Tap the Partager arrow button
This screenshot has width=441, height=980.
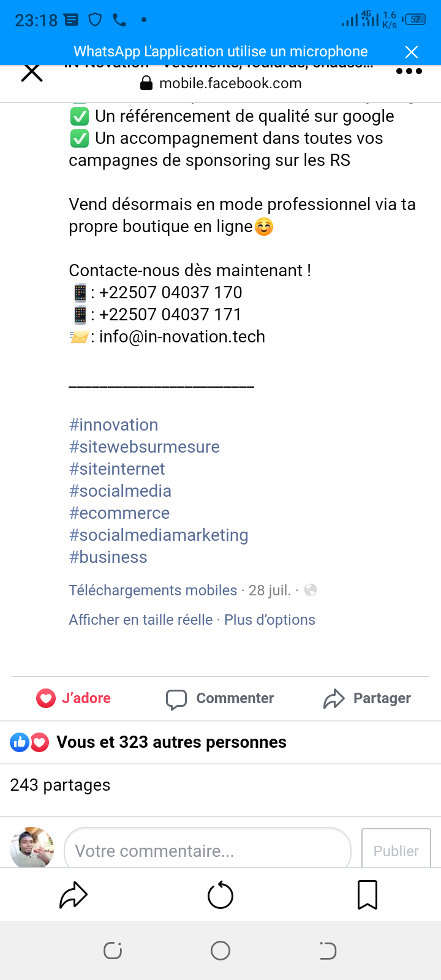coord(367,698)
